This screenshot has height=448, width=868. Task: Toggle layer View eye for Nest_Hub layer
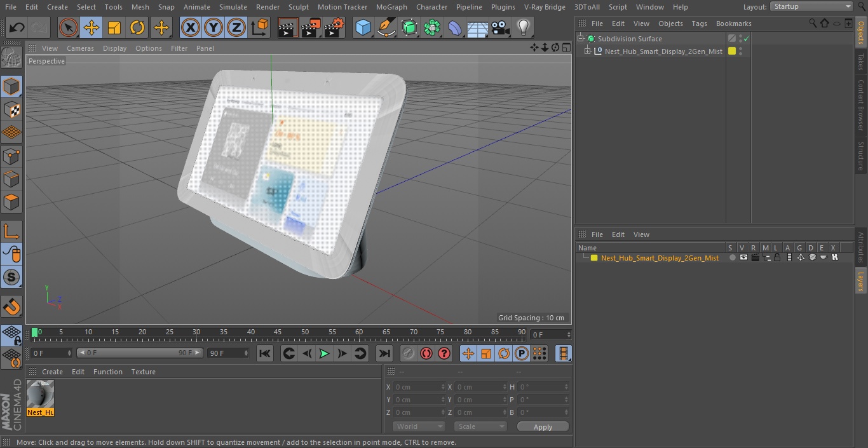[743, 258]
